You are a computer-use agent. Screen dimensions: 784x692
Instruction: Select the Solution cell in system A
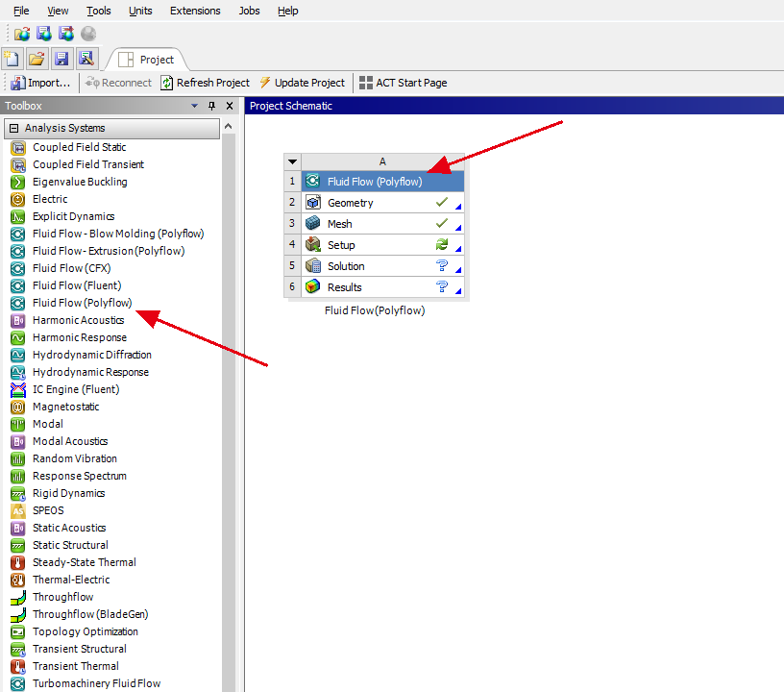point(383,265)
